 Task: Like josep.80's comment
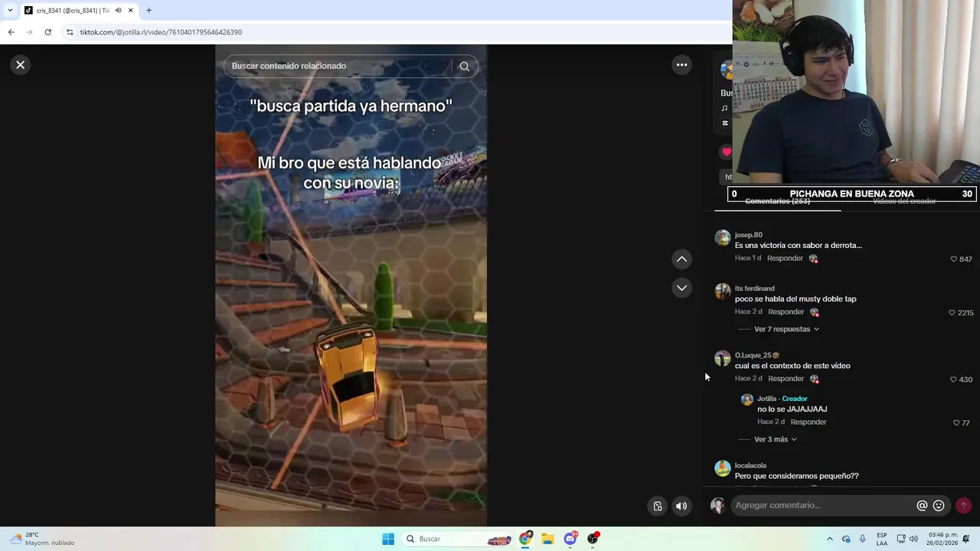(954, 259)
